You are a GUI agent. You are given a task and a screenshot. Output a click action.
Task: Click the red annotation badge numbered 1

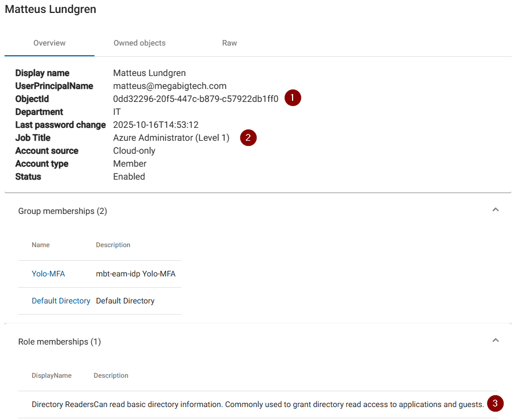(293, 98)
